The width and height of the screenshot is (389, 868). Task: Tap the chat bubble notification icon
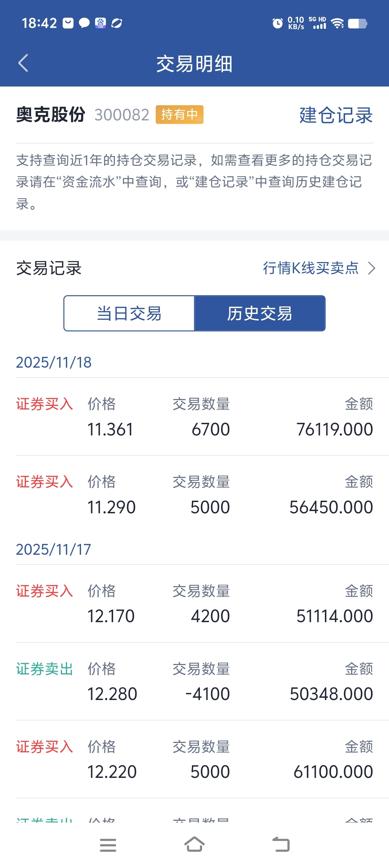coord(84,23)
